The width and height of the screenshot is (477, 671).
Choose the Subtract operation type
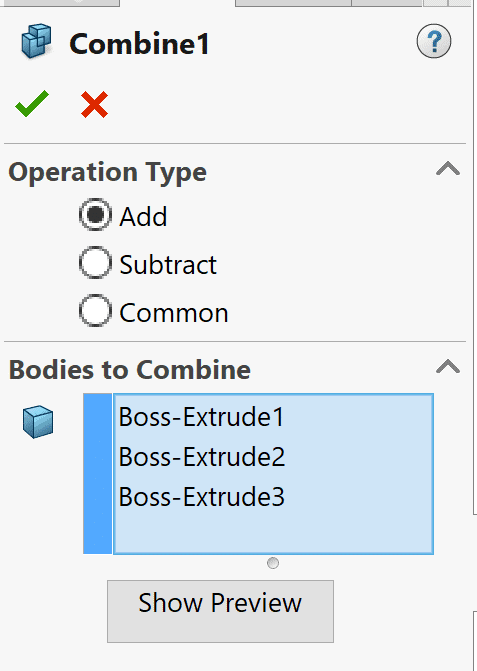click(x=95, y=263)
